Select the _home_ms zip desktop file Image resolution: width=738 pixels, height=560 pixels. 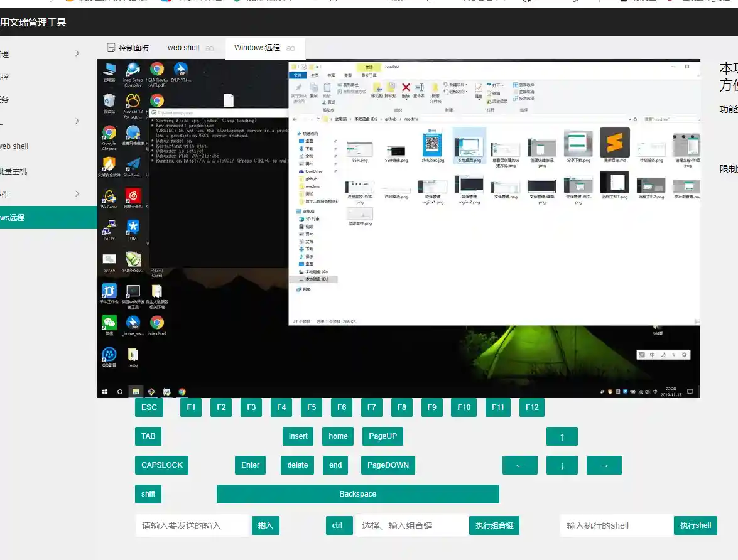[x=133, y=325]
